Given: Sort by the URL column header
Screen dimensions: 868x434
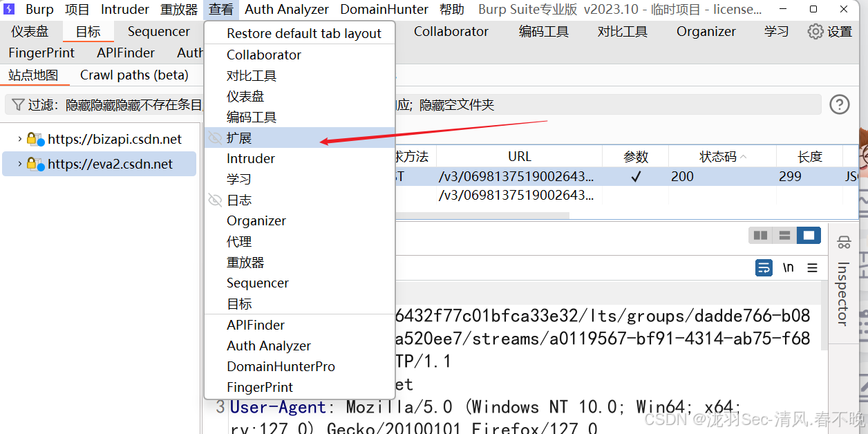Looking at the screenshot, I should click(520, 157).
